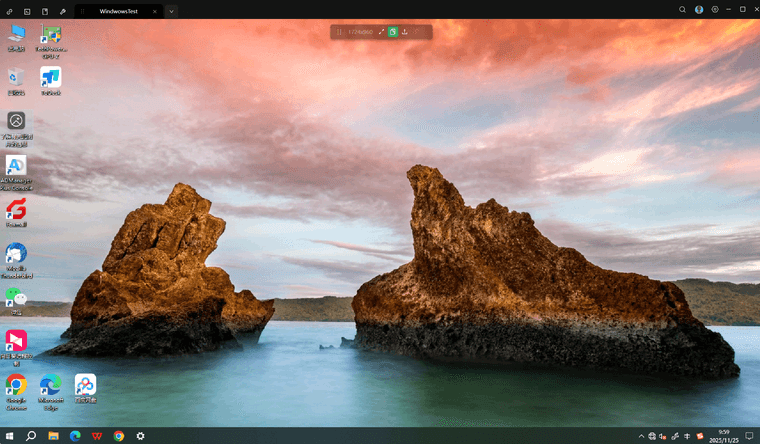
Task: Expand the tab list dropdown arrow
Action: [172, 11]
